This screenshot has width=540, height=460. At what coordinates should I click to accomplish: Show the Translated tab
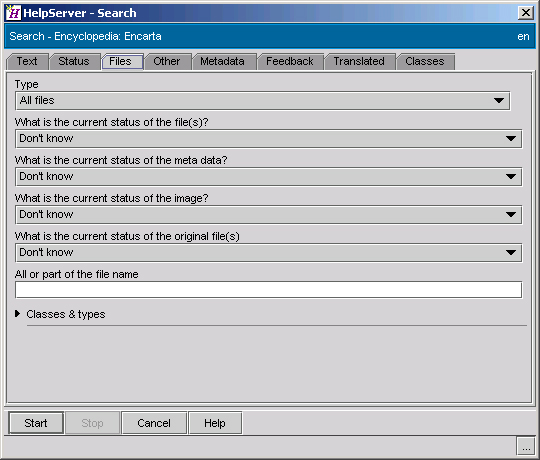coord(359,62)
